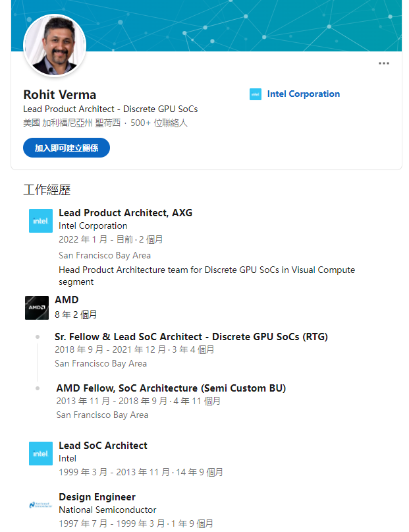Viewport: 409px width, 532px height.
Task: Click Intel logo beside Lead SoC Architect
Action: pos(40,454)
